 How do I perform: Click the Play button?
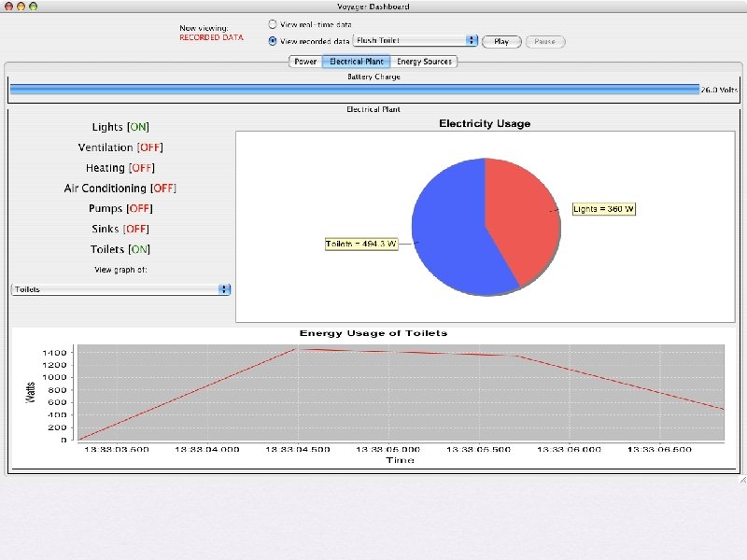501,41
